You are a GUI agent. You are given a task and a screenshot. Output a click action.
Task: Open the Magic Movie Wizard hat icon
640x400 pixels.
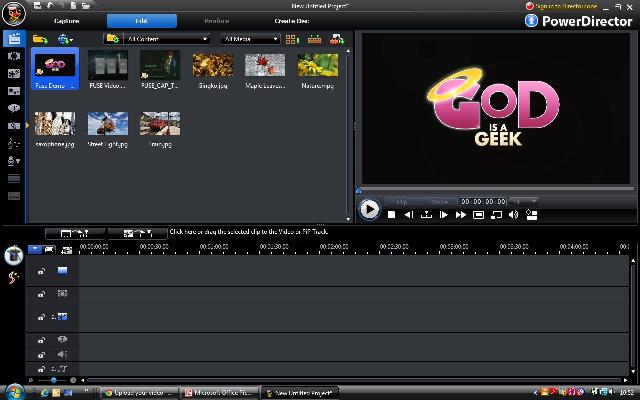(13, 256)
